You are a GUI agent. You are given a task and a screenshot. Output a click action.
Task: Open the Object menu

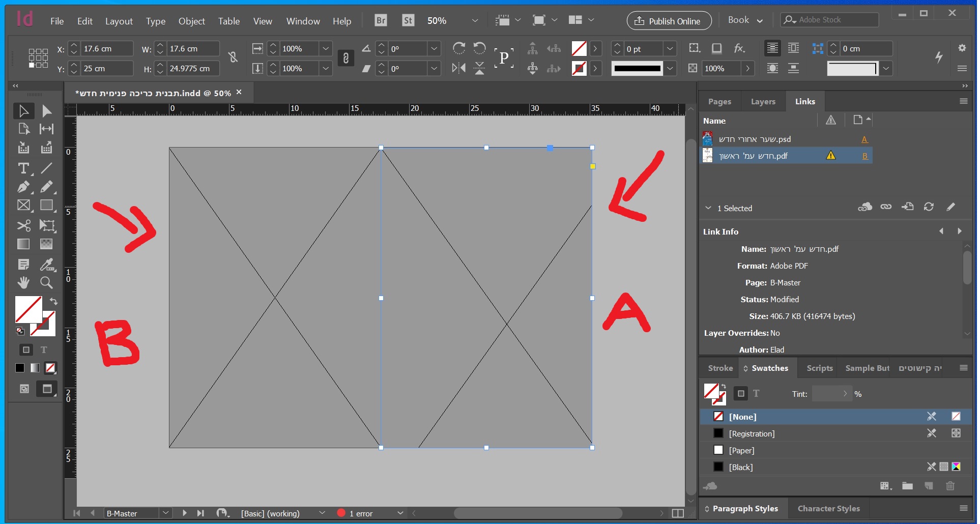click(x=191, y=21)
